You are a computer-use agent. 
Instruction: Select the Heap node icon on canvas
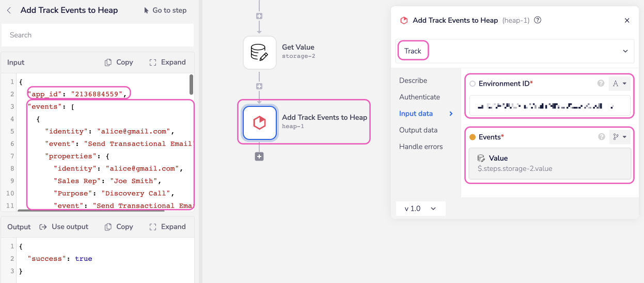[259, 122]
